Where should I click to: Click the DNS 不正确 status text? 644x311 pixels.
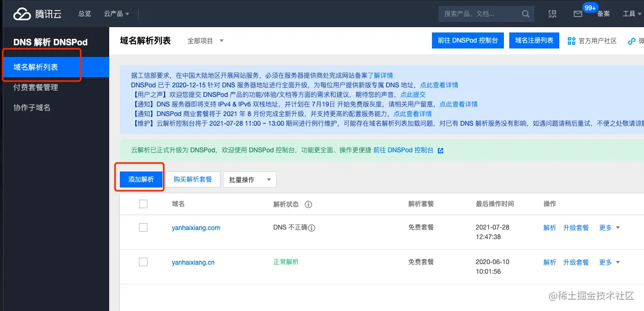(x=290, y=227)
